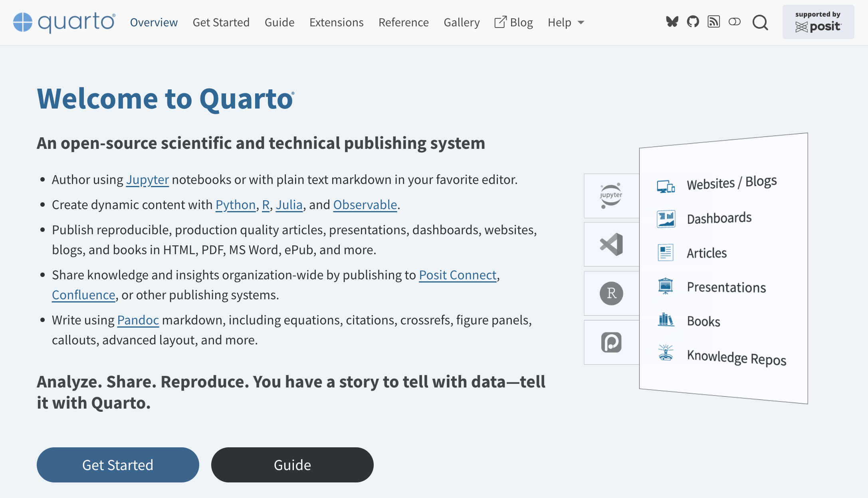The width and height of the screenshot is (868, 498).
Task: Open the Reference nav item
Action: point(403,22)
